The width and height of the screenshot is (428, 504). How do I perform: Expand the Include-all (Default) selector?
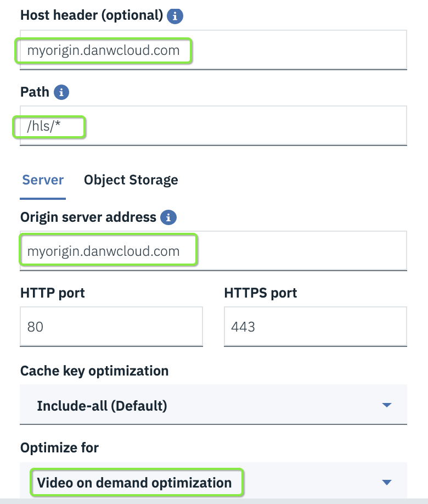click(214, 405)
